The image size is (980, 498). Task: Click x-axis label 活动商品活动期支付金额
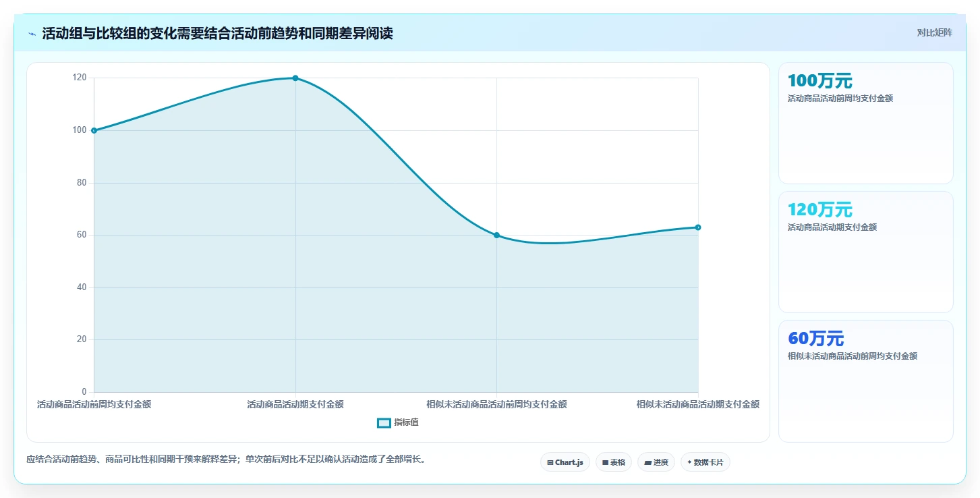295,405
